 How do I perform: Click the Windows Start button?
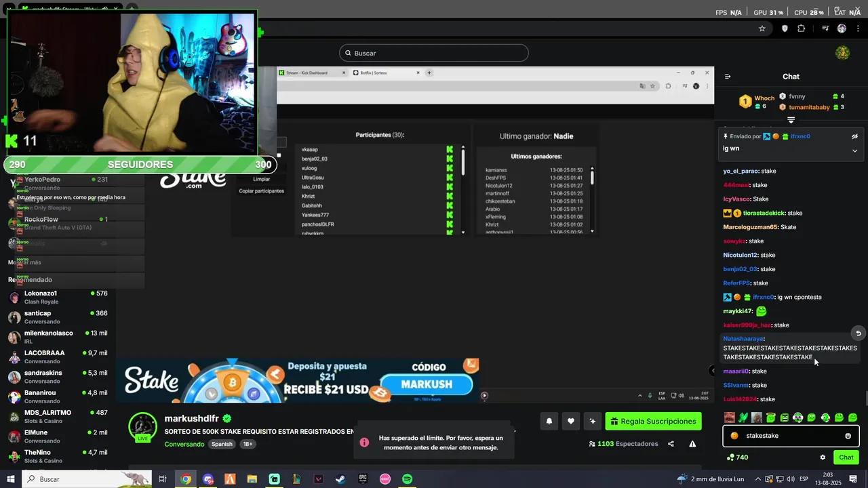pyautogui.click(x=10, y=479)
